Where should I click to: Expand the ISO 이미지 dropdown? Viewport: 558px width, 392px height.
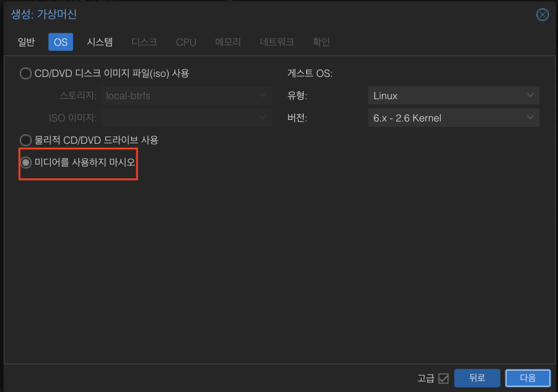coord(186,117)
